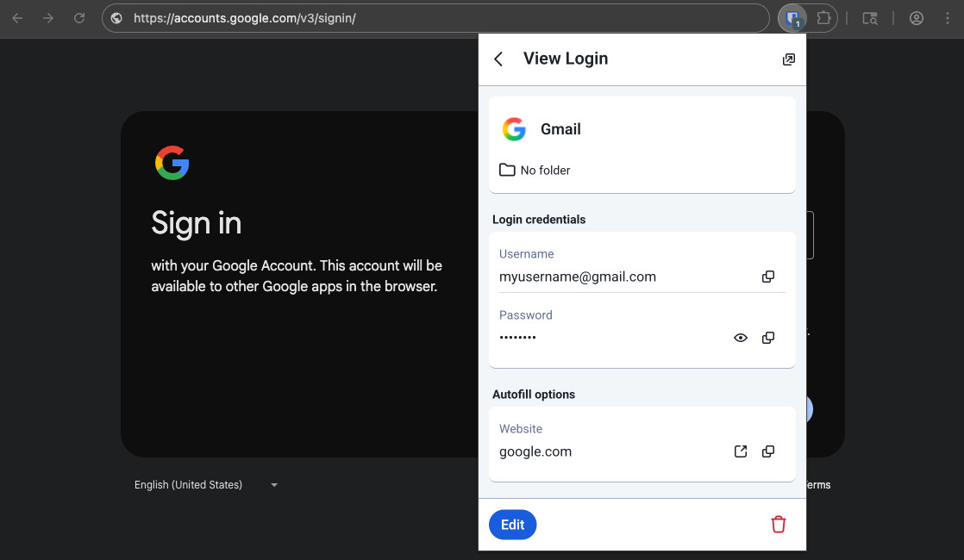Delete the Gmail login item
Image resolution: width=964 pixels, height=560 pixels.
[x=778, y=524]
